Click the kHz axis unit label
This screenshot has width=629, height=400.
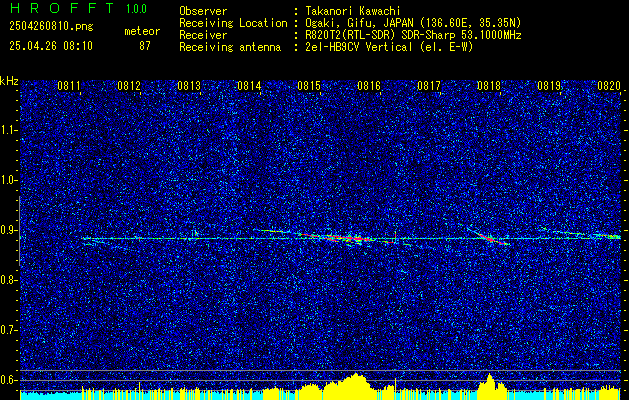point(9,81)
